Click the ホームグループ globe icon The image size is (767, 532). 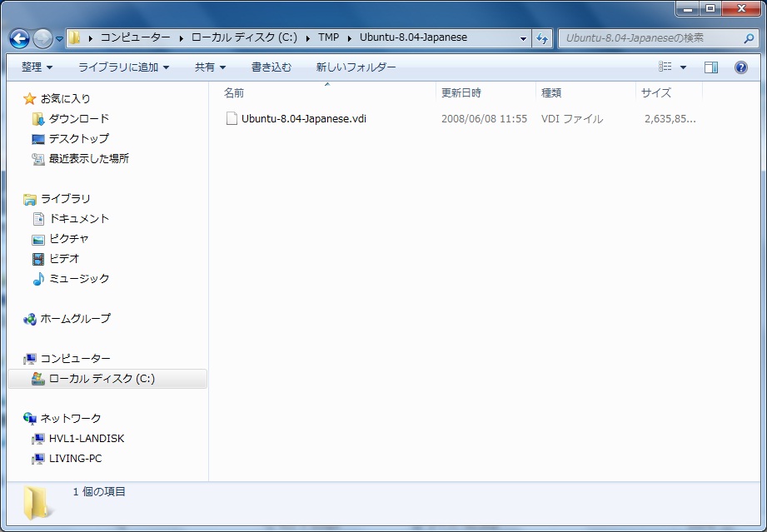[29, 320]
